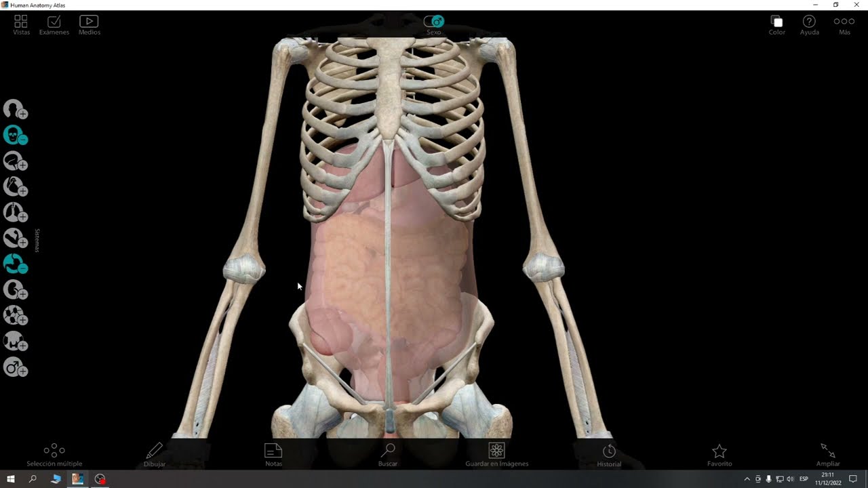This screenshot has height=488, width=868.
Task: Add the respiratory system (lungs icon)
Action: click(x=15, y=213)
